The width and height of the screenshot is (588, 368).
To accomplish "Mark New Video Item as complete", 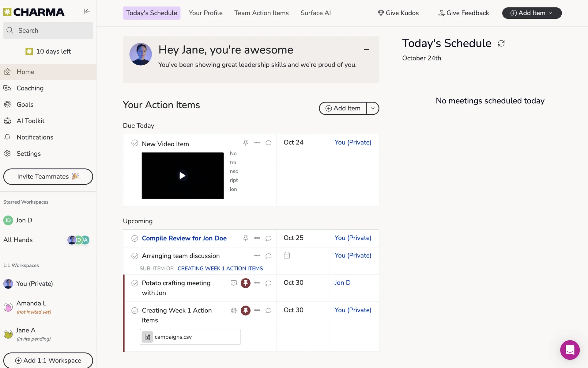I will click(x=134, y=143).
